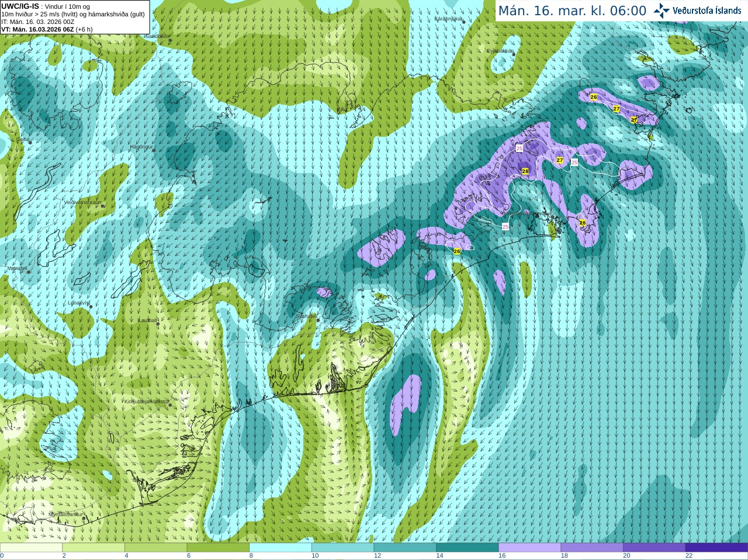The width and height of the screenshot is (748, 560).
Task: Pick the 8–10 m/s light cyan legend swatch
Action: [x=280, y=548]
